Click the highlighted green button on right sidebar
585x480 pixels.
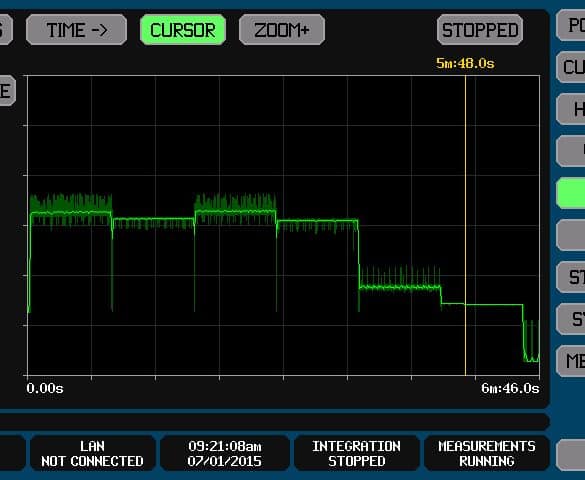(x=571, y=193)
